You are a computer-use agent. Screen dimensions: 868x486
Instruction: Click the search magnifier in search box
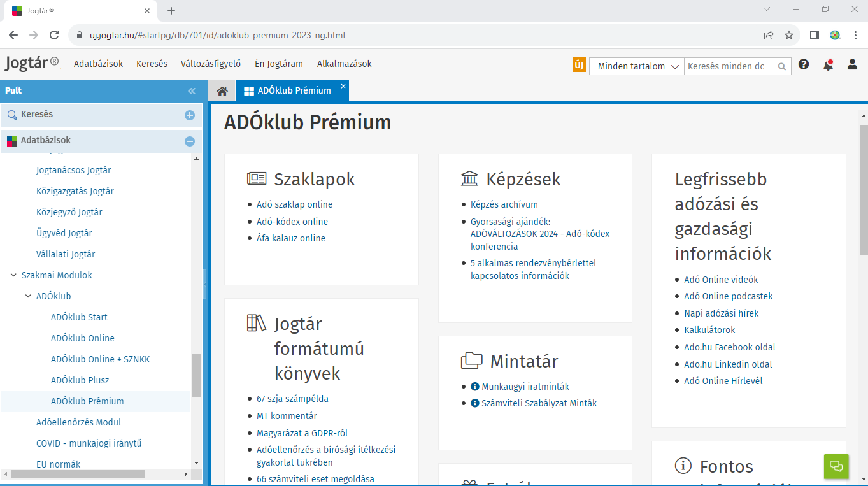[781, 66]
